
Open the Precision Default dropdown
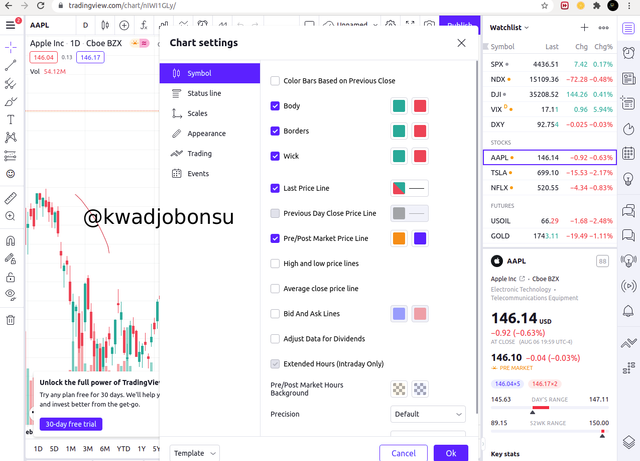[428, 414]
